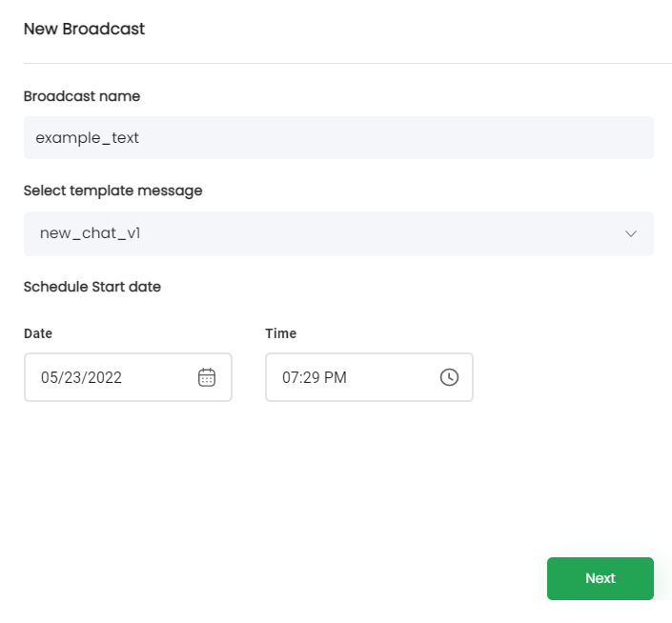Select the PM segment in time field

(336, 377)
